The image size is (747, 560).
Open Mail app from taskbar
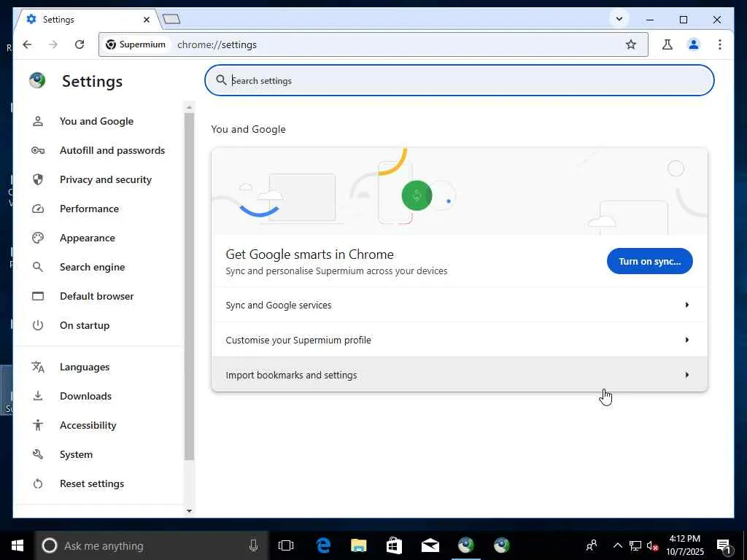tap(430, 545)
